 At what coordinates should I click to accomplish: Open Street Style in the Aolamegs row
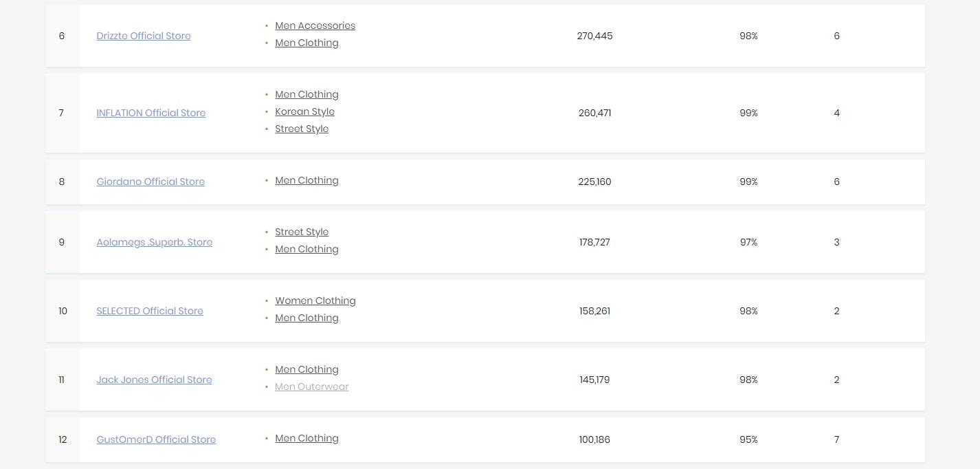click(x=302, y=232)
